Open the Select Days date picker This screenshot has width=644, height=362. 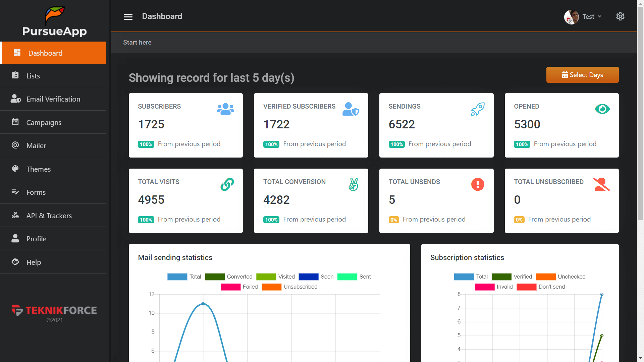pyautogui.click(x=582, y=74)
